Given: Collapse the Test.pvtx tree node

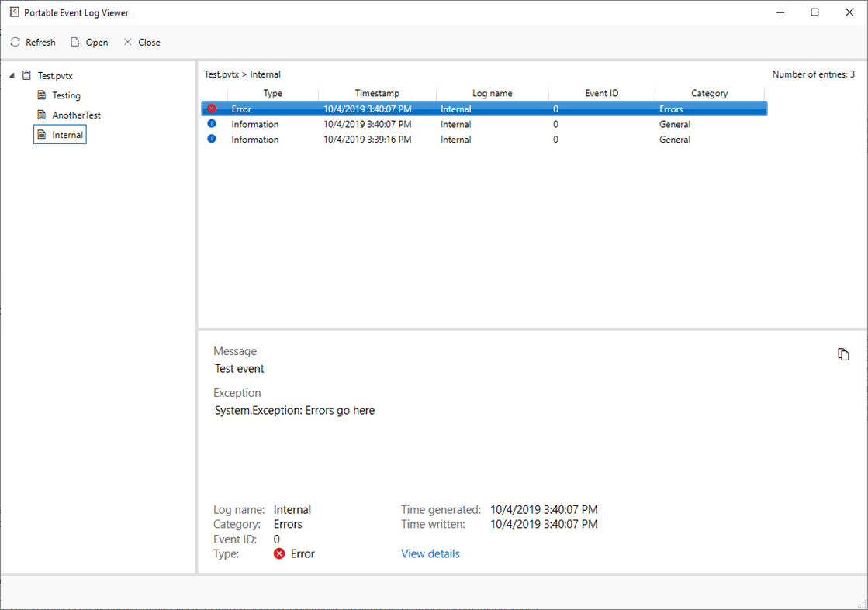Looking at the screenshot, I should (11, 75).
